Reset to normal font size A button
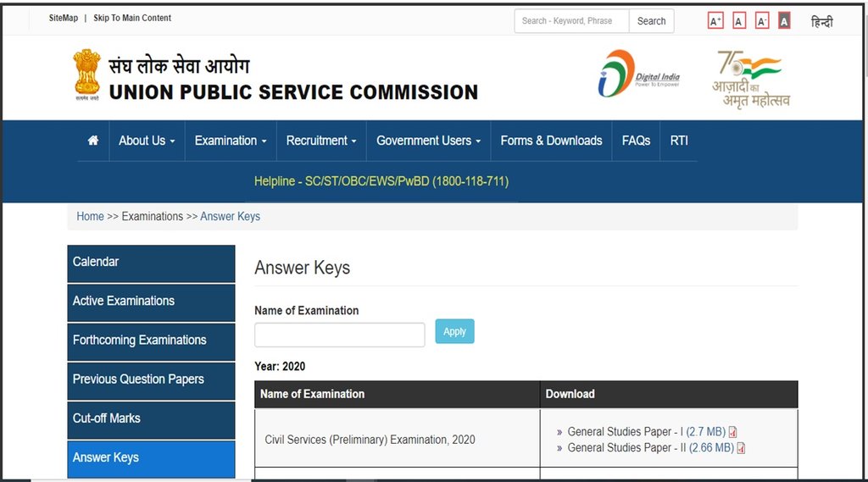868x482 pixels. (739, 21)
